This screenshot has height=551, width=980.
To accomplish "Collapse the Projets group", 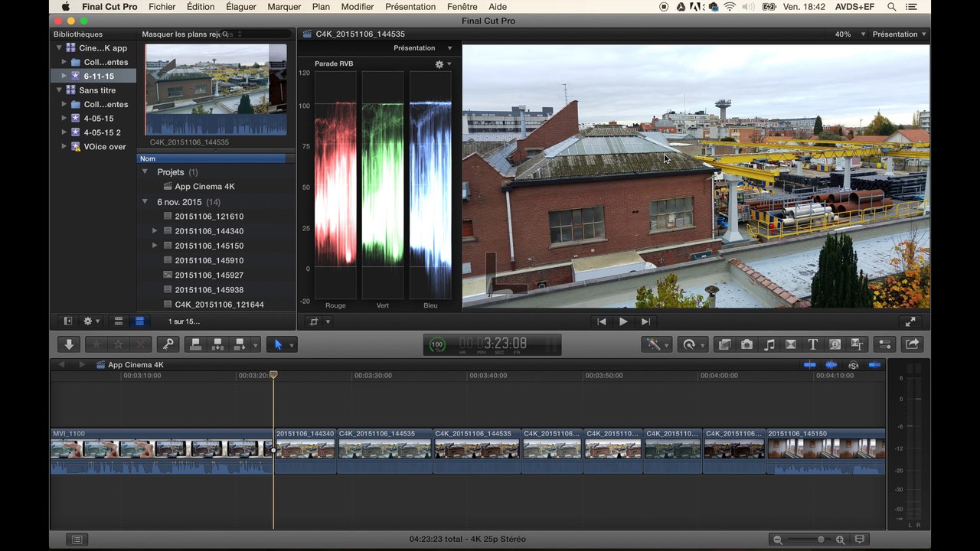I will [145, 172].
